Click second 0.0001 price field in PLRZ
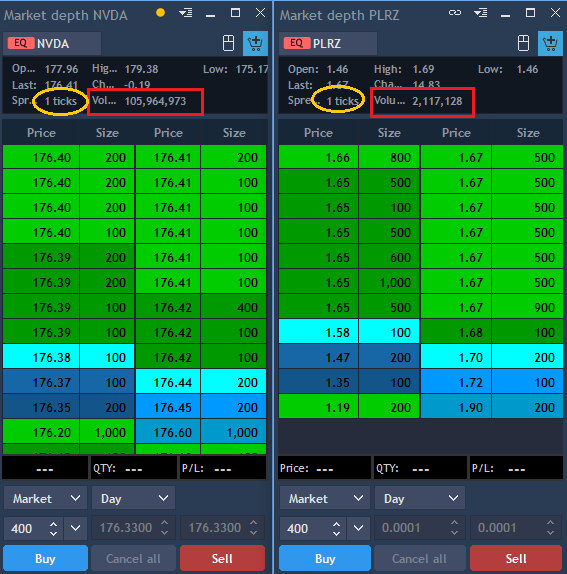 pos(516,528)
